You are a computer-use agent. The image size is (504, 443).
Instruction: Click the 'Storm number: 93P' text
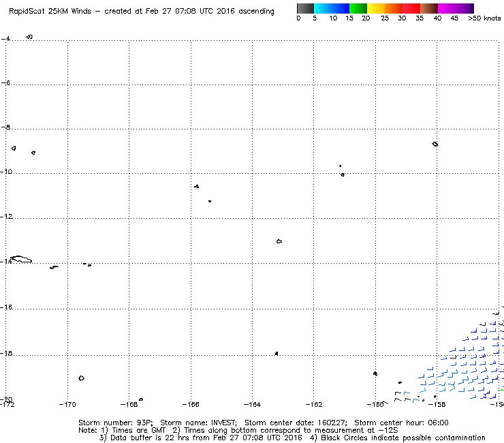point(115,423)
